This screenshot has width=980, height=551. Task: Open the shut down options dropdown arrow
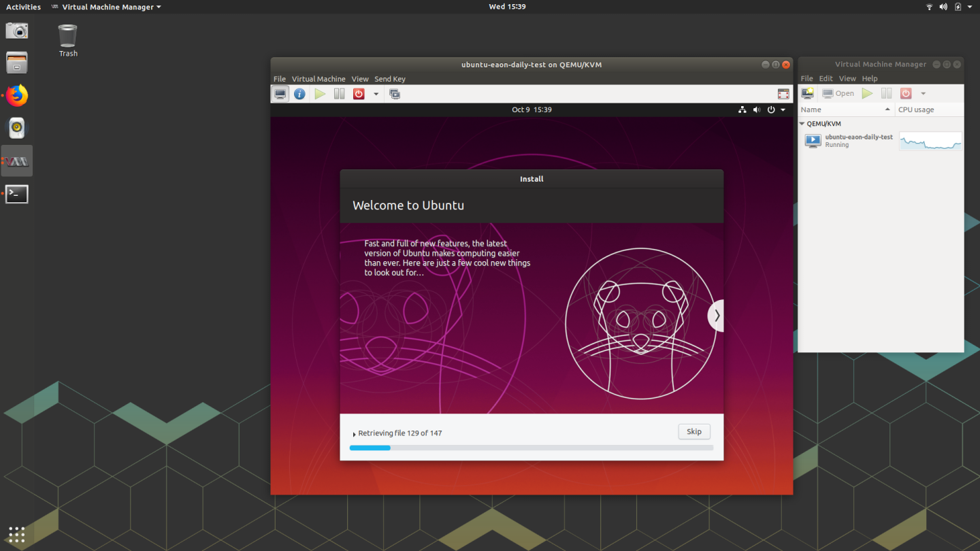(376, 93)
